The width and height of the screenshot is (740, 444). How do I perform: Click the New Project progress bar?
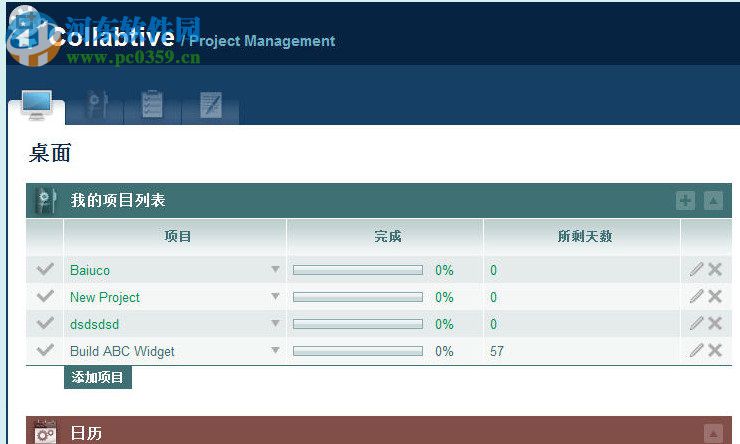coord(358,297)
